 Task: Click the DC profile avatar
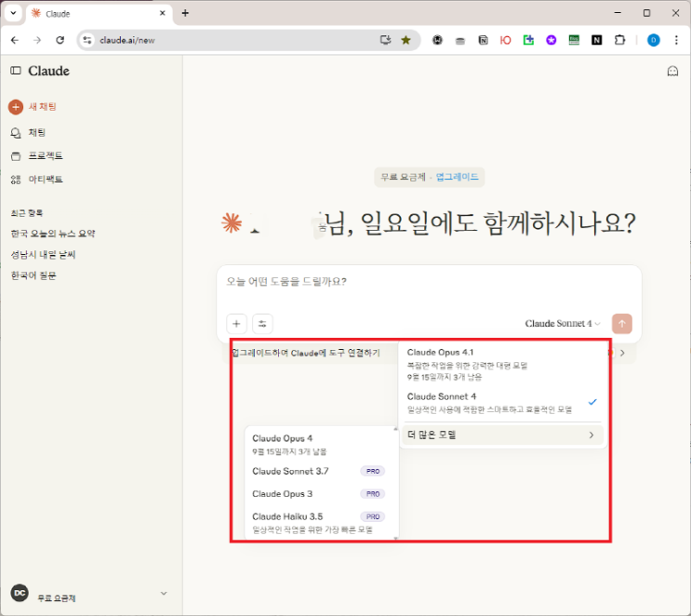tap(20, 594)
